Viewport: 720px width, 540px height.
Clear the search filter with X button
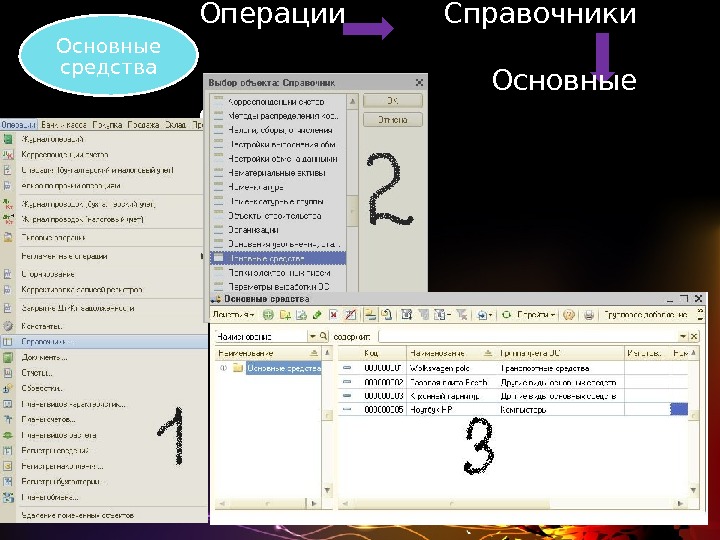pyautogui.click(x=694, y=337)
